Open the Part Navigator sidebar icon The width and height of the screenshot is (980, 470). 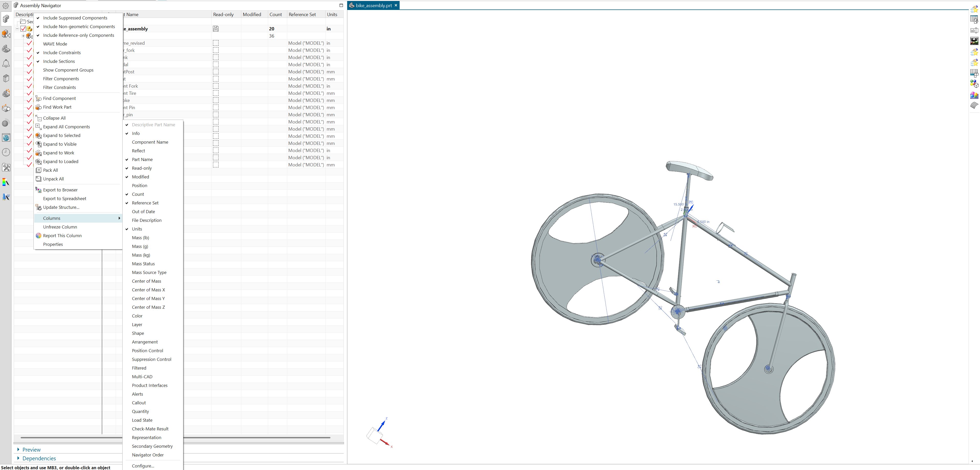point(6,49)
